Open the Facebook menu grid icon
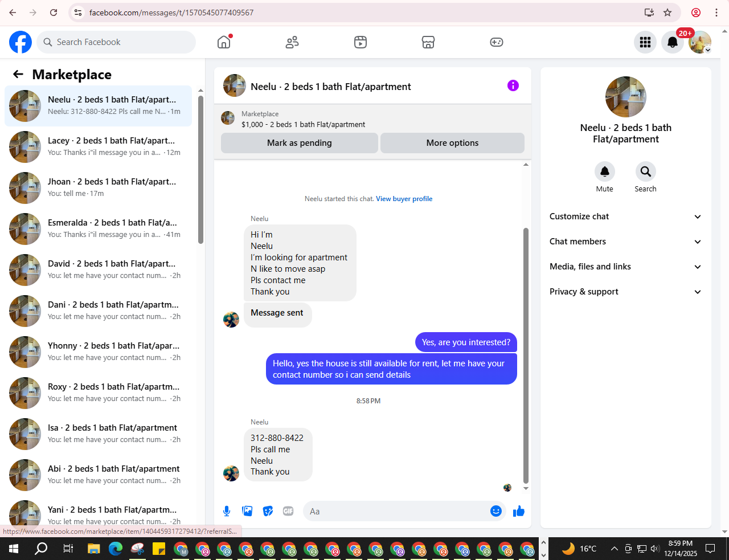Screen dimensions: 729x560 click(645, 42)
